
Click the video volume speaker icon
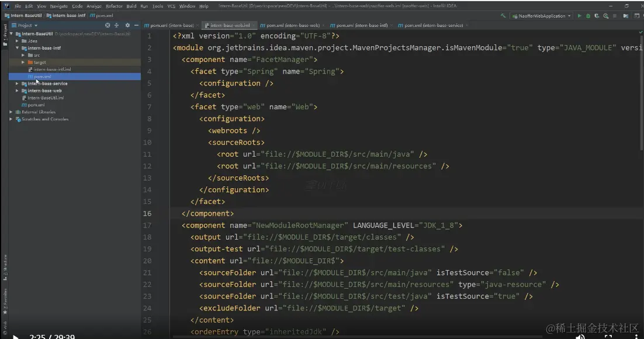580,337
